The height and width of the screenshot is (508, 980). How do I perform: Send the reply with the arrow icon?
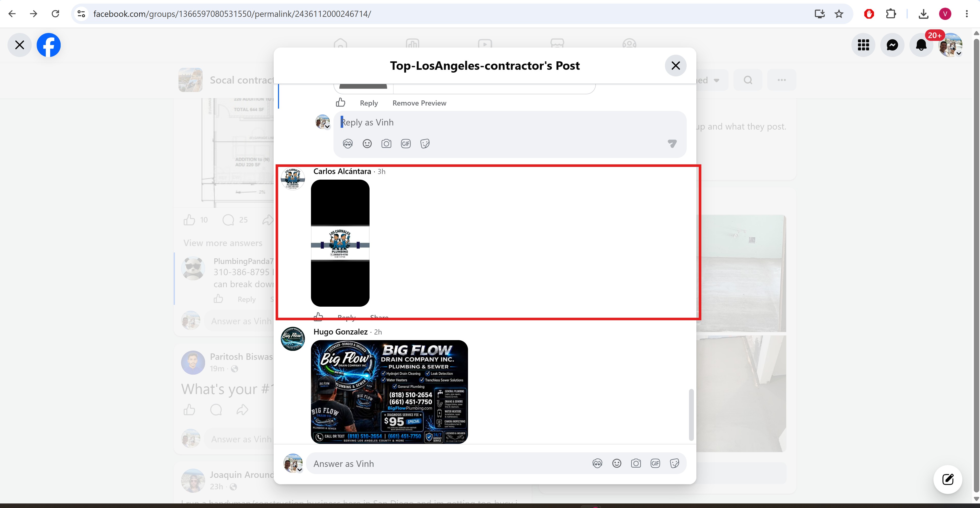click(x=672, y=144)
